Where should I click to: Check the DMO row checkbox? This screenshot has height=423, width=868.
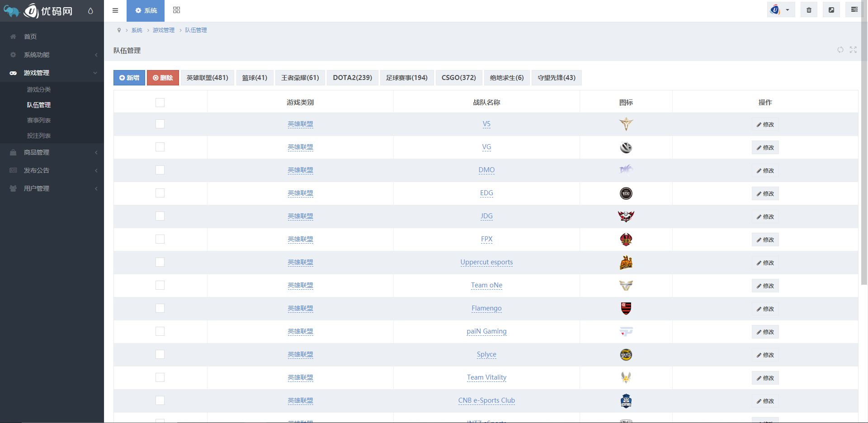[160, 170]
